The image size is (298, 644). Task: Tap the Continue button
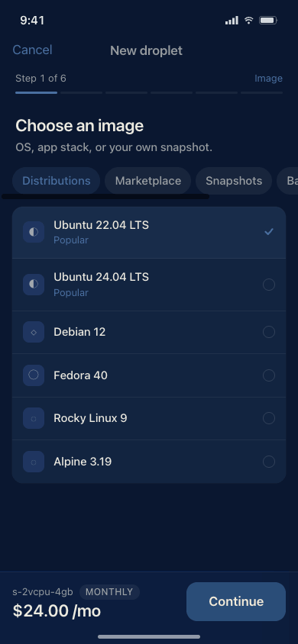236,601
